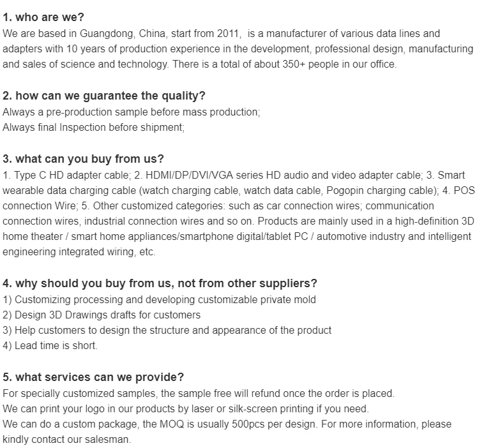Click the "2. how can we guarantee the quality?" heading
479x448 pixels.
click(x=104, y=96)
